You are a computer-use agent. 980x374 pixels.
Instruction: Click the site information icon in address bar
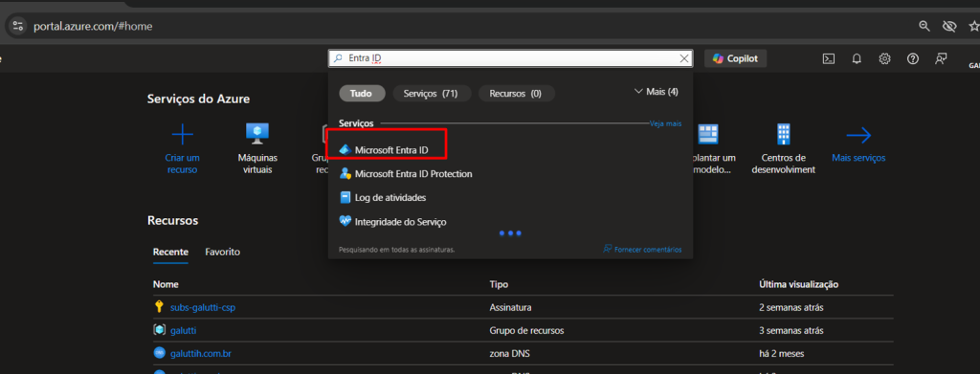click(18, 26)
